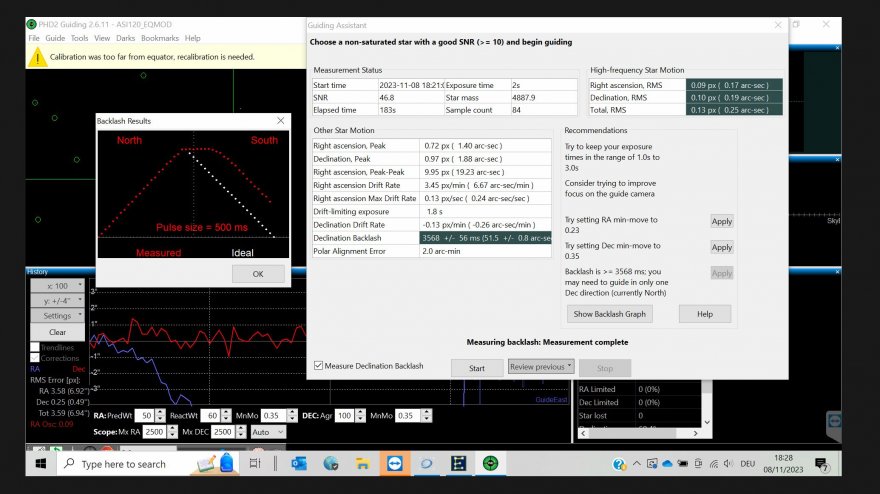Open the View menu
The height and width of the screenshot is (494, 880).
coord(102,38)
